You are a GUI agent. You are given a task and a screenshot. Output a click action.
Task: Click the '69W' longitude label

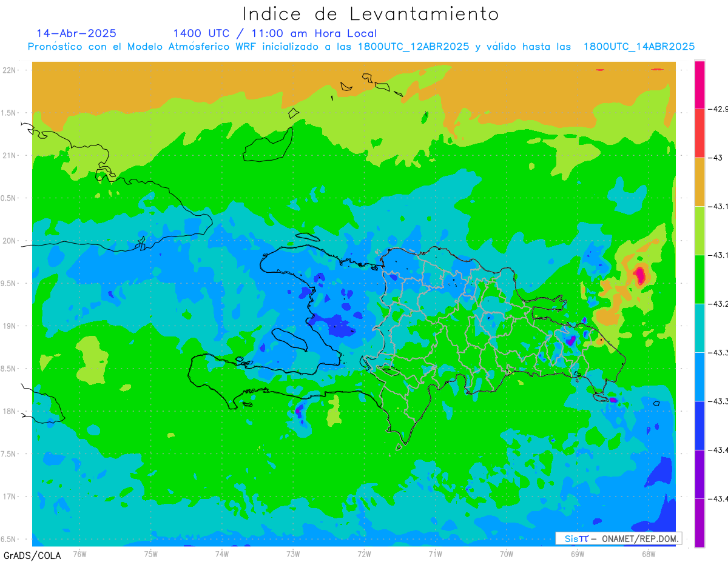(578, 554)
